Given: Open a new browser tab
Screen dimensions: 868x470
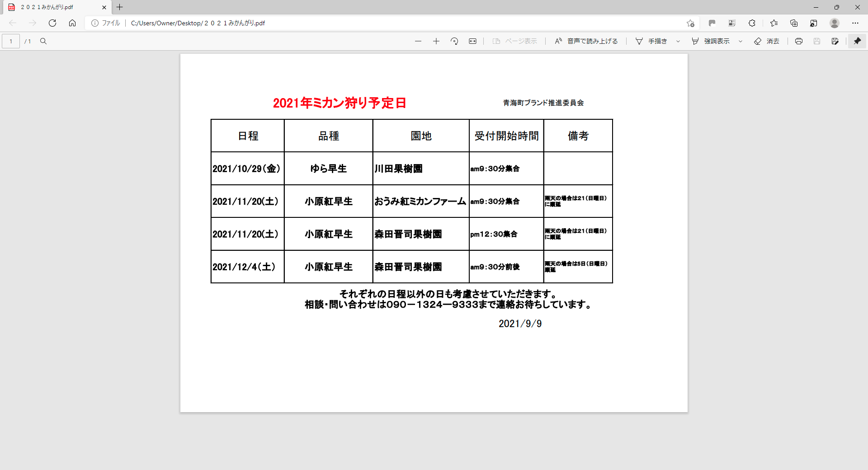Looking at the screenshot, I should [120, 7].
